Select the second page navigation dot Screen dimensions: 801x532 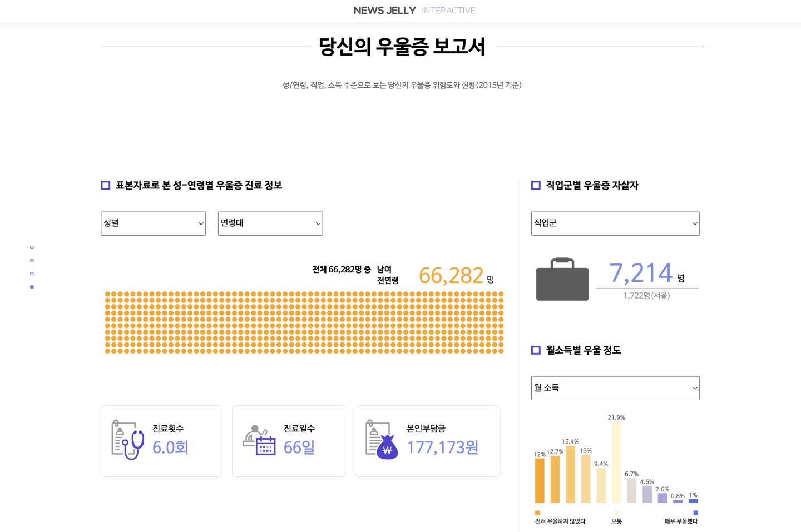pos(32,261)
